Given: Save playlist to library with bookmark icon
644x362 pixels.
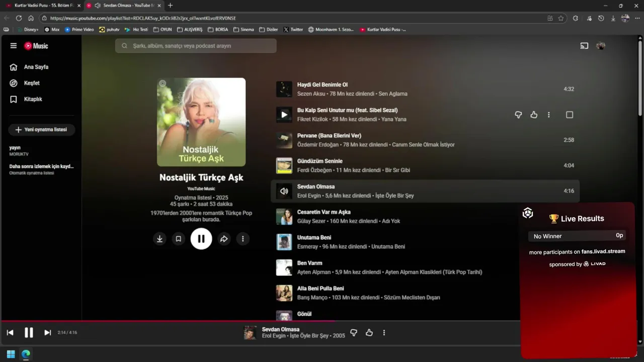Looking at the screenshot, I should point(178,239).
